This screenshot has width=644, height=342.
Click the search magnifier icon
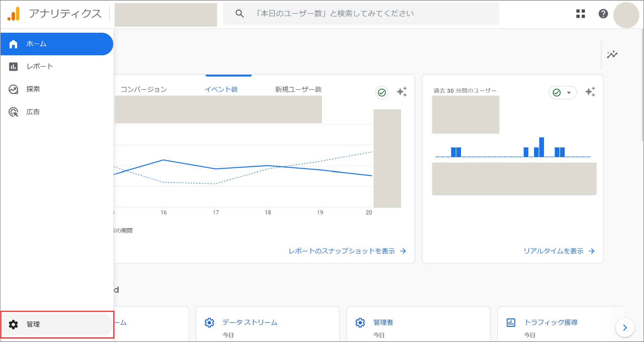(240, 14)
